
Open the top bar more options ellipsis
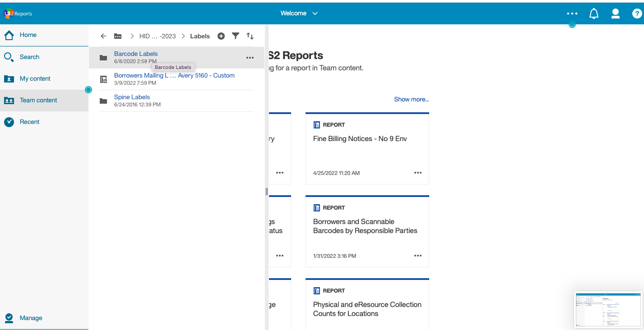[572, 14]
